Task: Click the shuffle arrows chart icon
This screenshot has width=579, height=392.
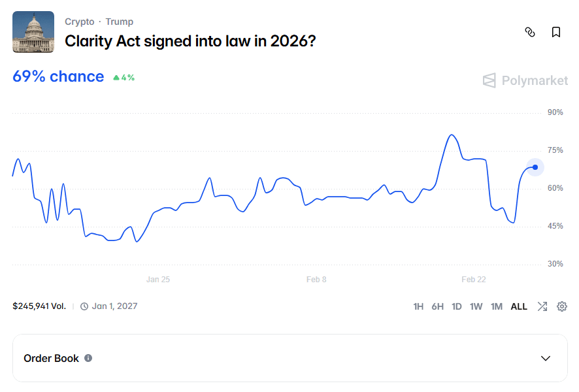Action: pyautogui.click(x=542, y=306)
